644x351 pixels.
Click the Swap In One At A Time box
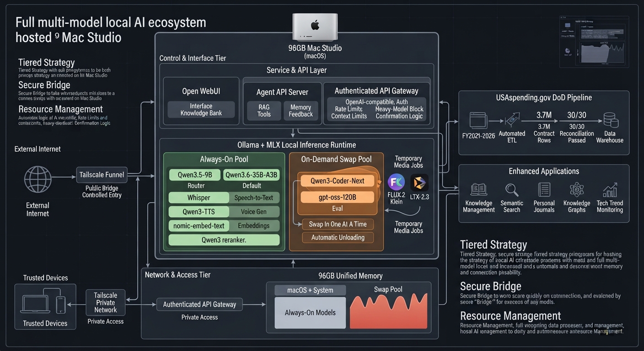click(x=338, y=224)
